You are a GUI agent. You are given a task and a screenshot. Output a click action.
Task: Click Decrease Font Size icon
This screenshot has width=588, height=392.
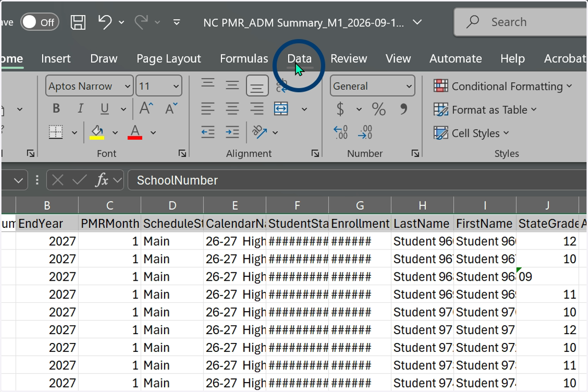[x=171, y=108]
